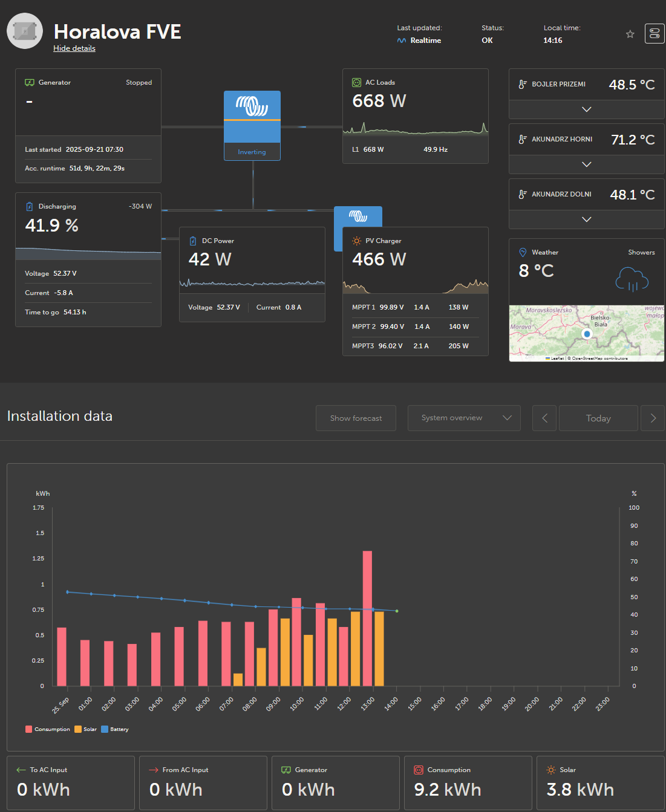Click the location map thumbnail
Screen dimensions: 666x812
[x=586, y=333]
